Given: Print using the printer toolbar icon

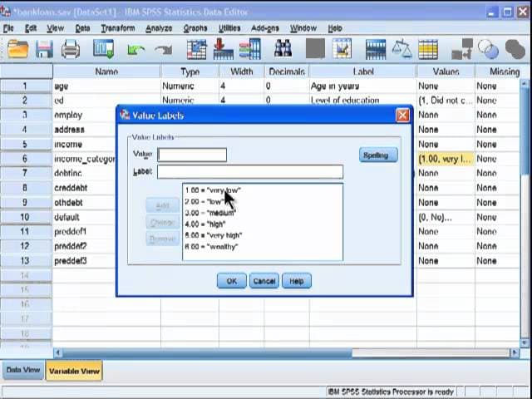Looking at the screenshot, I should point(71,49).
